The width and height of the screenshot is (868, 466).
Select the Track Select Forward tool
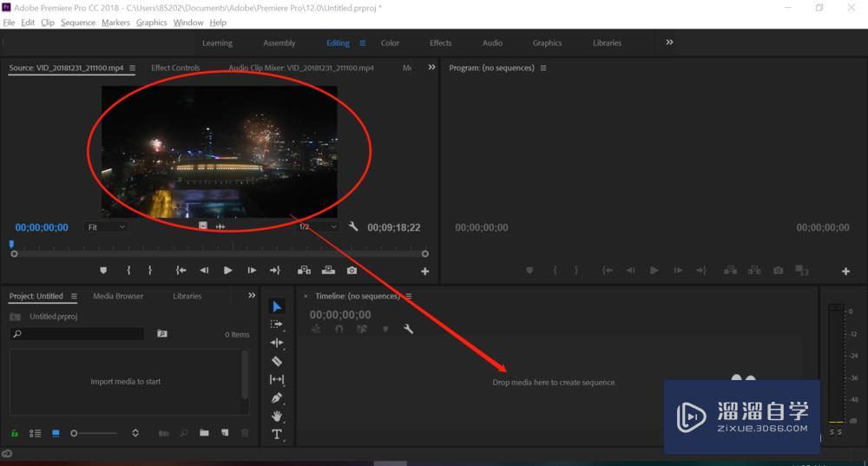[x=277, y=325]
